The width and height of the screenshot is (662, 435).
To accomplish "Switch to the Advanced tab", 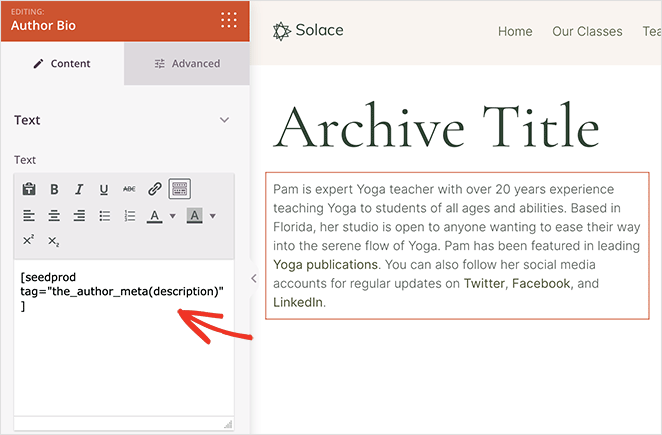I will coord(187,64).
